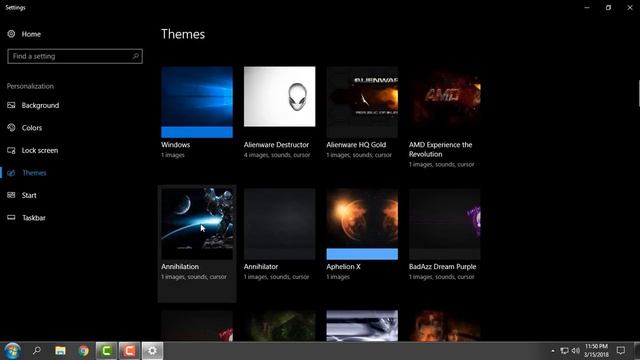640x360 pixels.
Task: Click the volume speaker tray icon
Action: [576, 351]
